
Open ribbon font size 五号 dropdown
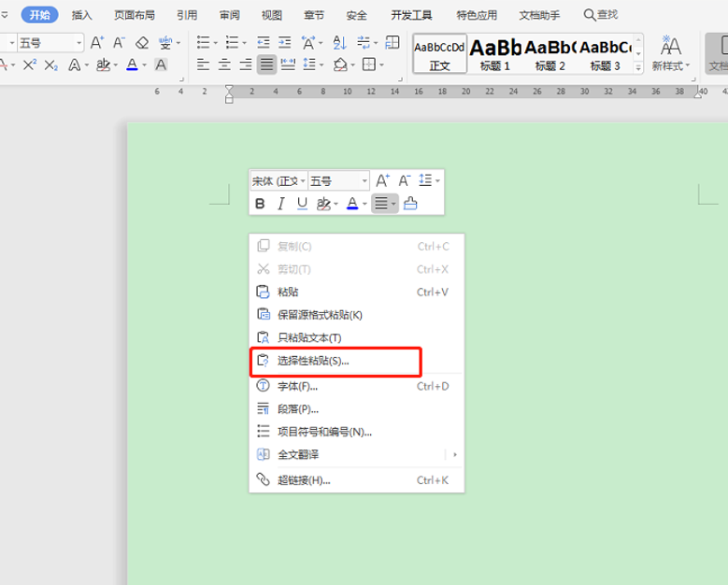pos(79,43)
